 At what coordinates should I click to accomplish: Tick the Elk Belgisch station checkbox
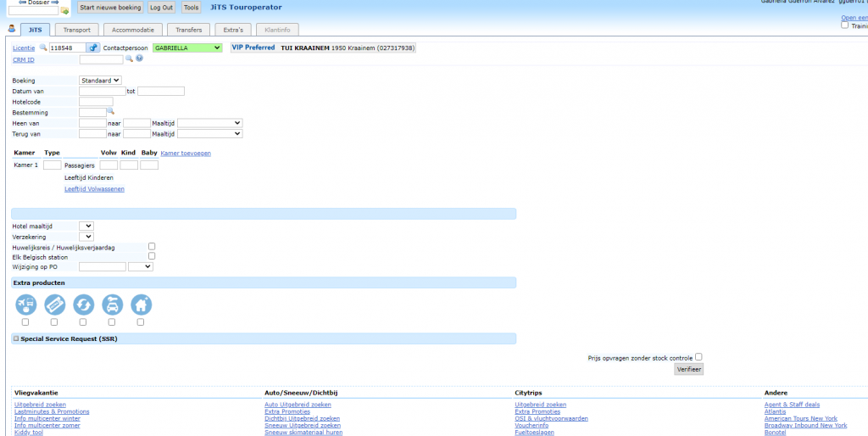(x=152, y=255)
